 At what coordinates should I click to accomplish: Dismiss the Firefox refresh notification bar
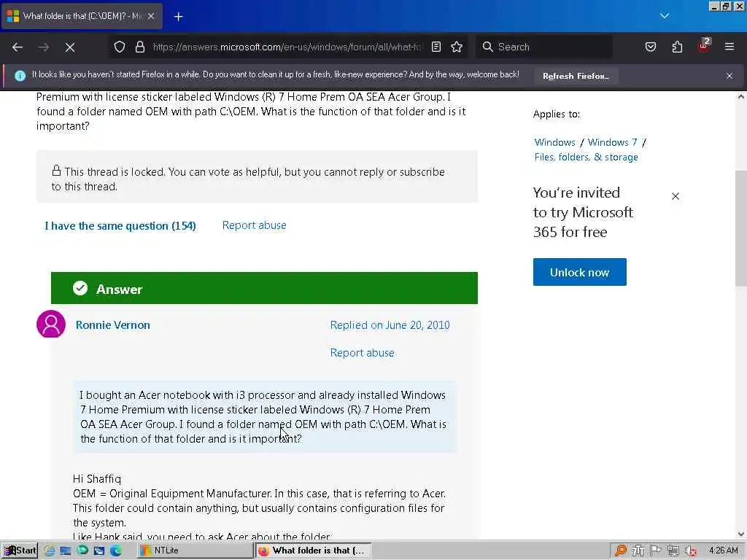point(729,76)
